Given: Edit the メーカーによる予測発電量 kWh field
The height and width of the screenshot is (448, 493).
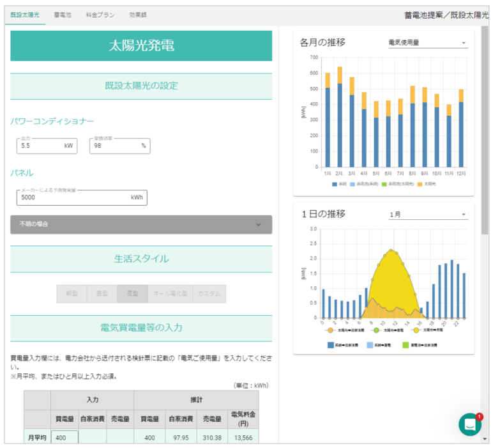Looking at the screenshot, I should point(82,197).
